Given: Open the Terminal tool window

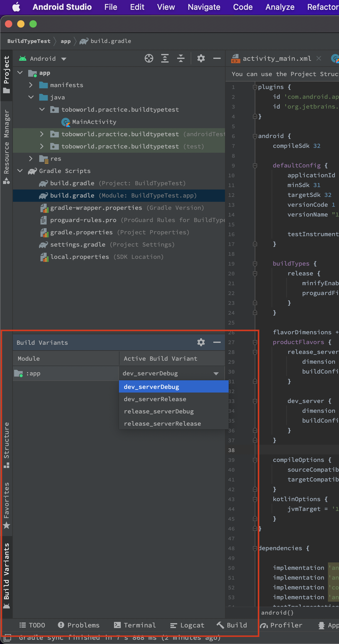Looking at the screenshot, I should 135,625.
